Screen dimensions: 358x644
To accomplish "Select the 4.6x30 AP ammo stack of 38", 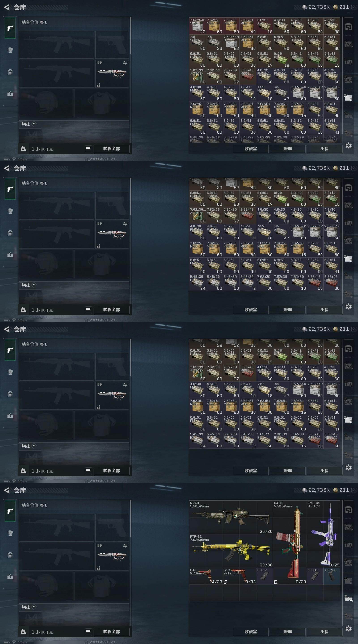I will coord(332,26).
